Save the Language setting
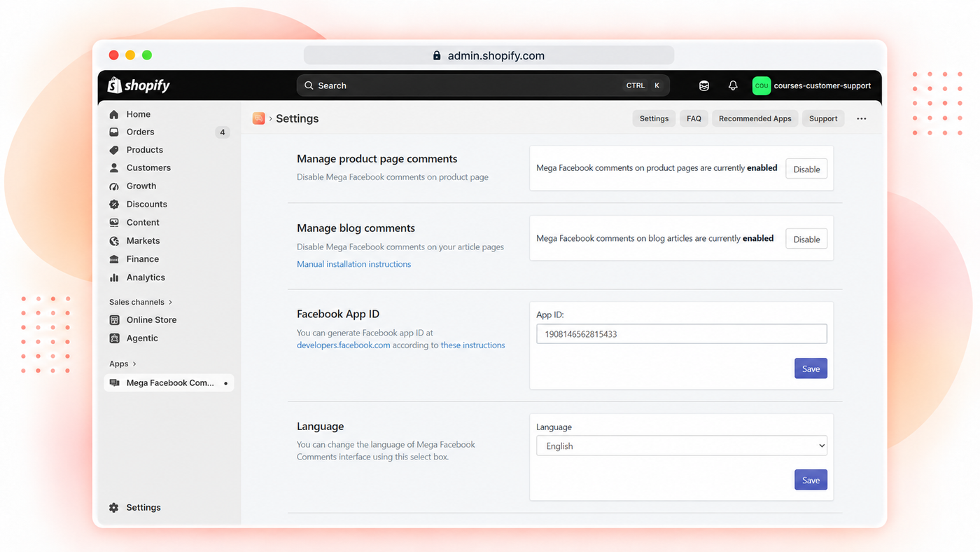Viewport: 980px width, 552px height. tap(811, 480)
